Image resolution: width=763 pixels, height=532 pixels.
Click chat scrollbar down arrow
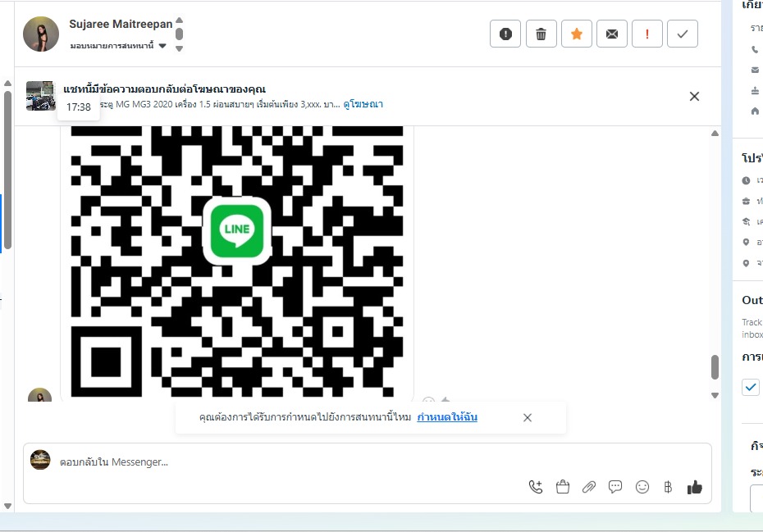[715, 395]
